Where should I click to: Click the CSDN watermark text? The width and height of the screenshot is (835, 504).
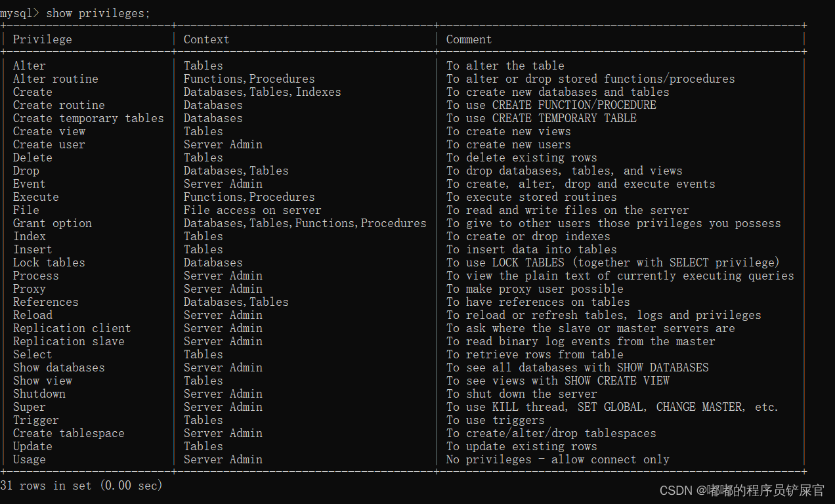pos(741,490)
